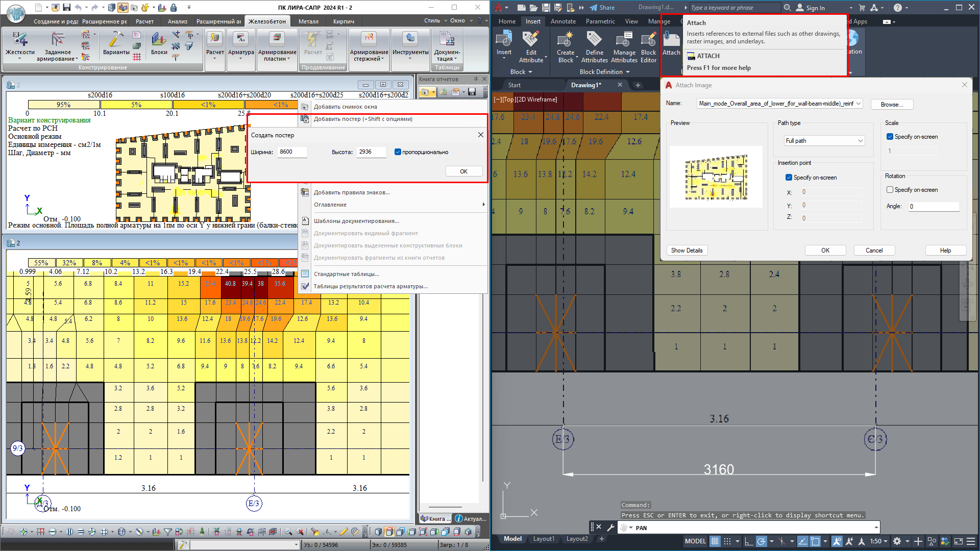Switch to the Металл ribbon tab
The width and height of the screenshot is (980, 551).
pyautogui.click(x=308, y=21)
